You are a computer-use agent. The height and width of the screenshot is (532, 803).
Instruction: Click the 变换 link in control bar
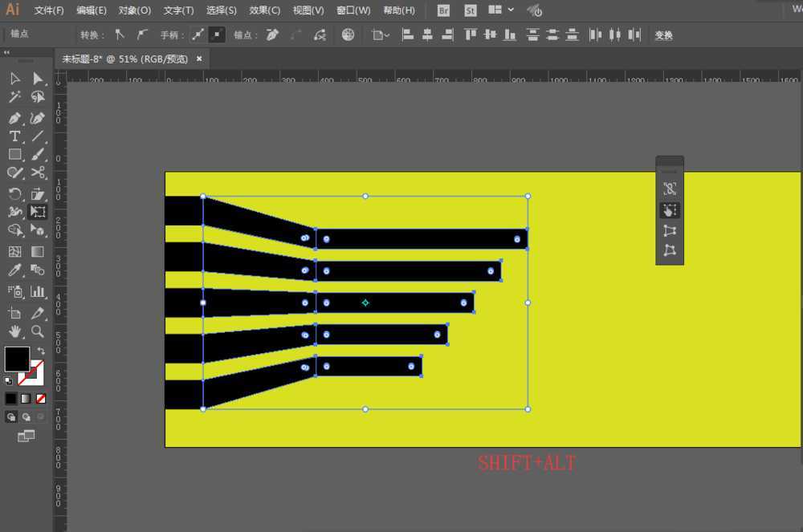coord(664,35)
